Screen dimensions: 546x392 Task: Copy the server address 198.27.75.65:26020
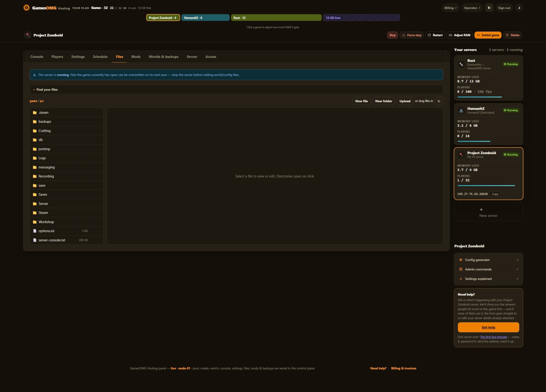pyautogui.click(x=495, y=194)
